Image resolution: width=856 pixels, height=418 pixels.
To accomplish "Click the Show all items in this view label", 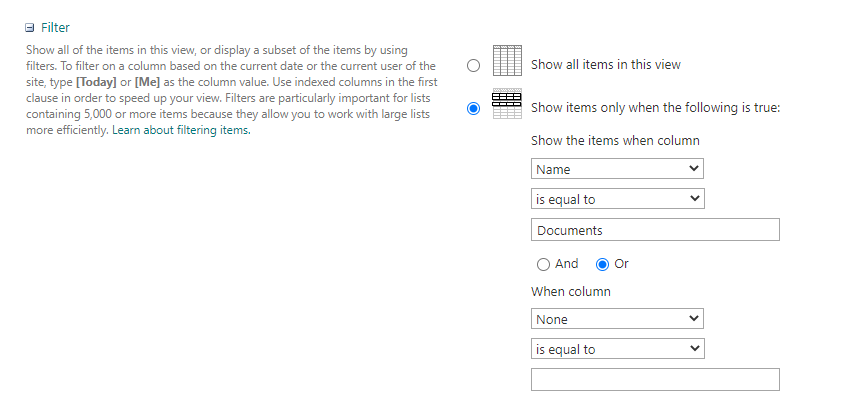I will 605,65.
